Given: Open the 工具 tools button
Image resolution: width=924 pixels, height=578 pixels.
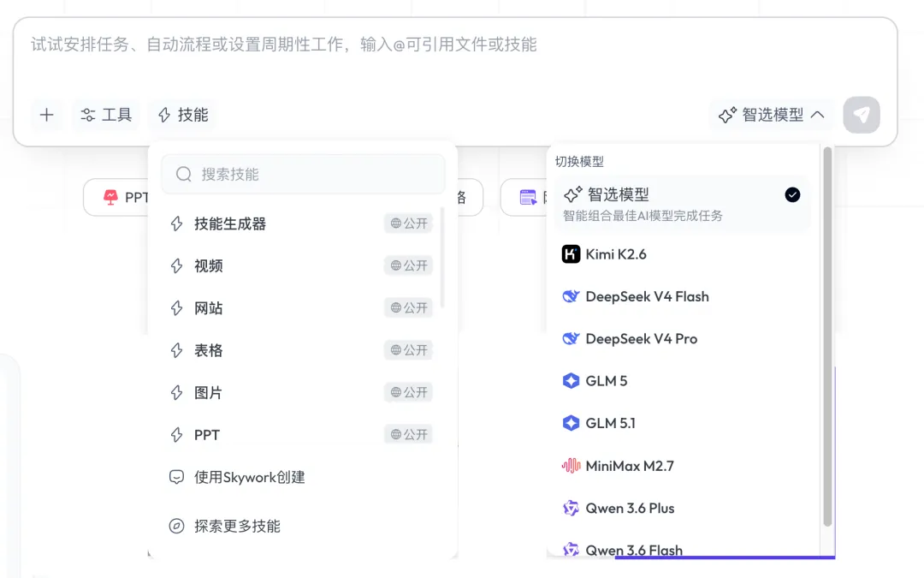Looking at the screenshot, I should pos(106,115).
